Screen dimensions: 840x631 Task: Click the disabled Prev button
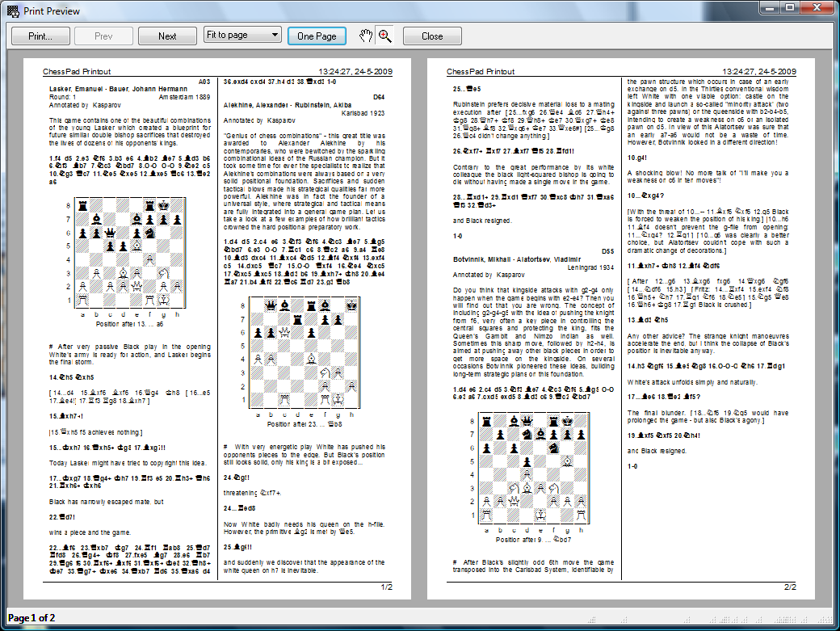coord(103,36)
